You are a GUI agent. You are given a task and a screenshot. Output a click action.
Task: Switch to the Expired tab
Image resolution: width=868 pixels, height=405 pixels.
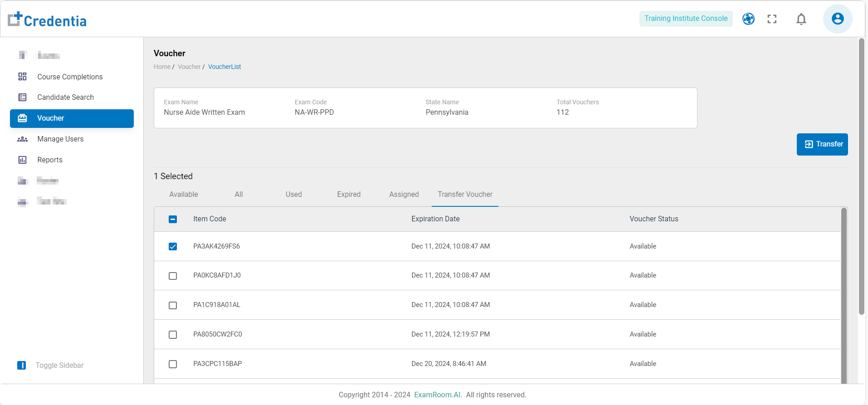(349, 194)
